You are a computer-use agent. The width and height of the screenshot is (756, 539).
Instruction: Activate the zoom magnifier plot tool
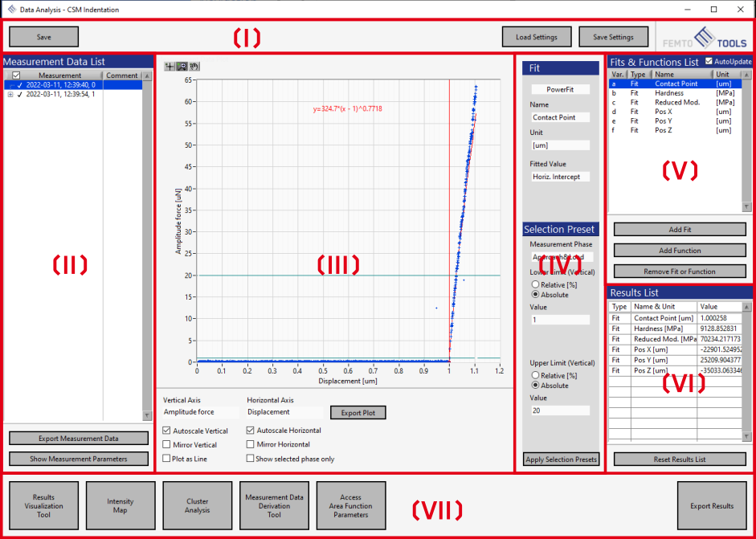(x=182, y=66)
